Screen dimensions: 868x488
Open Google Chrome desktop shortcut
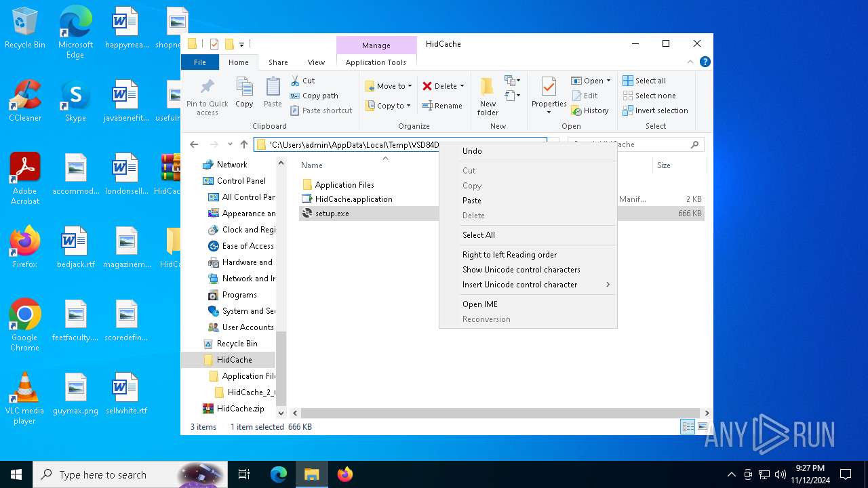25,325
